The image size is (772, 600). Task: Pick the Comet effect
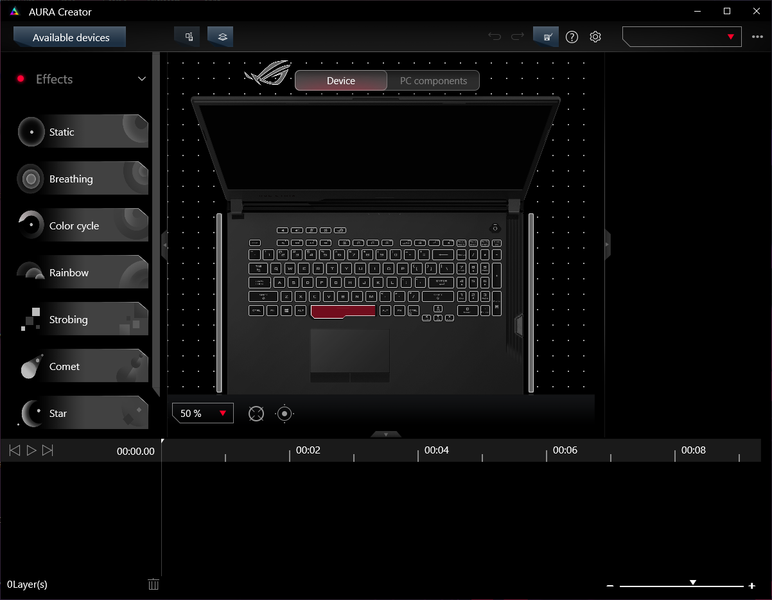coord(83,366)
